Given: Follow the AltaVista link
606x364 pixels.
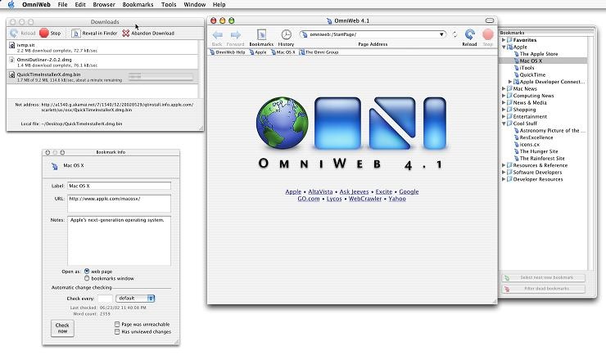Looking at the screenshot, I should [x=320, y=191].
